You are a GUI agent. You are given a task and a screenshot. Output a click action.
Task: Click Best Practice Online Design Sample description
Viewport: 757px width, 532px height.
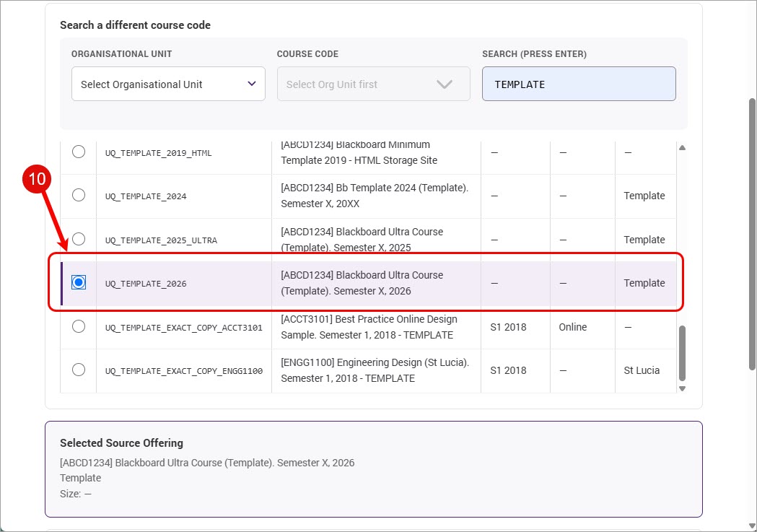click(x=369, y=327)
